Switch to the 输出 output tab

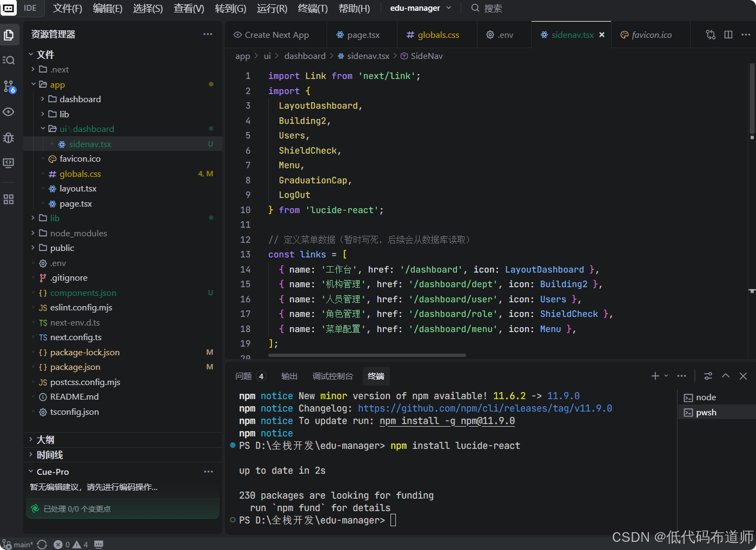point(289,376)
